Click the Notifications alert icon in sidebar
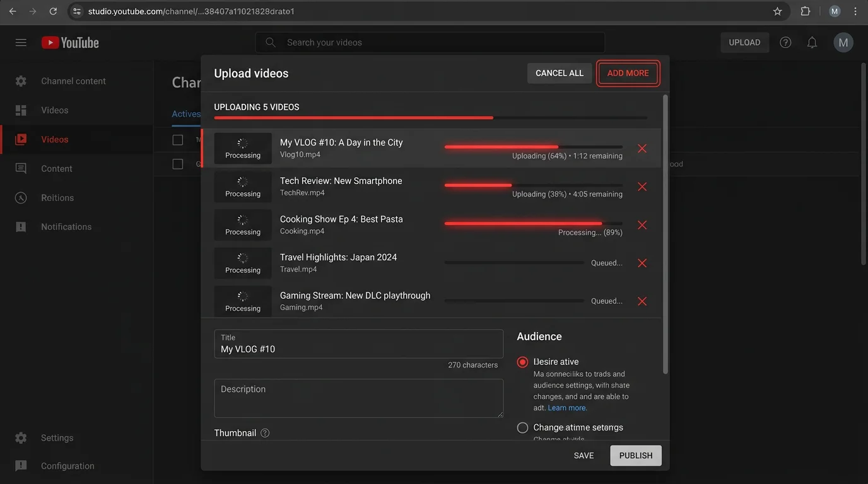Viewport: 868px width, 484px height. point(21,227)
